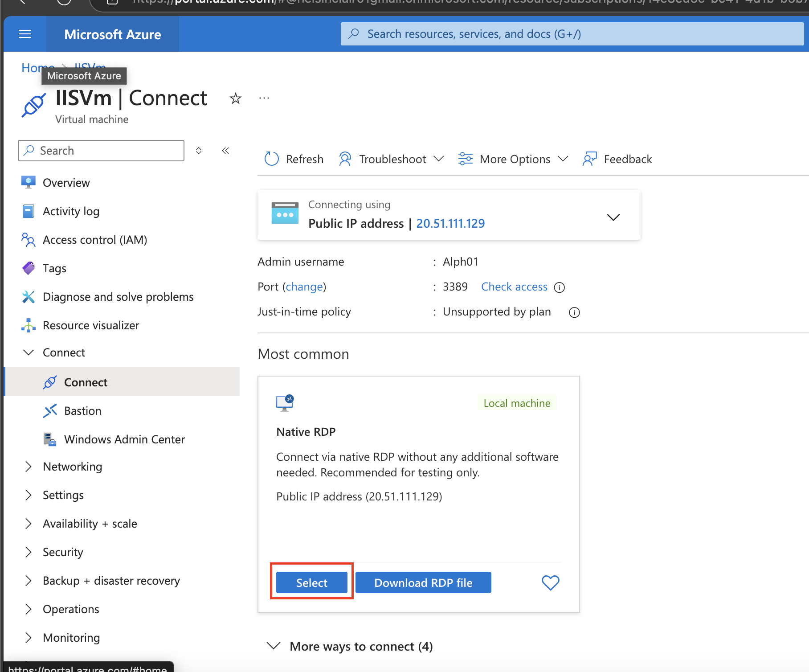Click the info icon beside Unsupported by plan

click(575, 312)
